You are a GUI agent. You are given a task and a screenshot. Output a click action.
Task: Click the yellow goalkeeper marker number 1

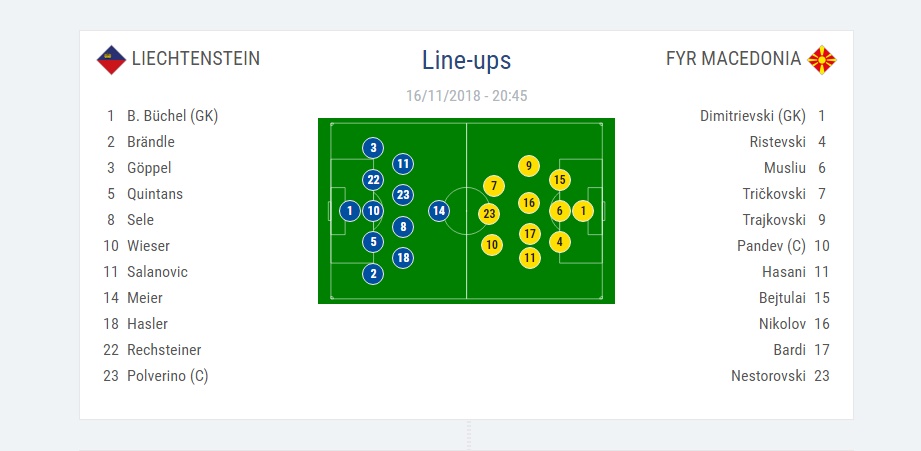584,211
